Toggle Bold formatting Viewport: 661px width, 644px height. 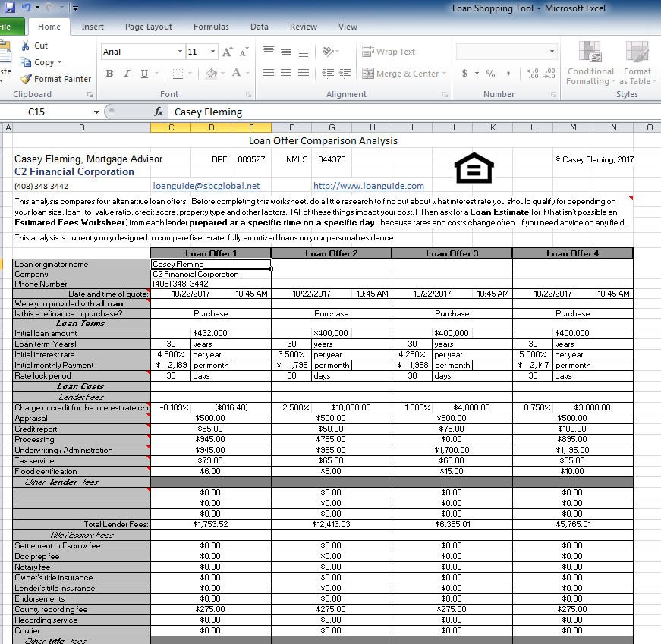(109, 74)
